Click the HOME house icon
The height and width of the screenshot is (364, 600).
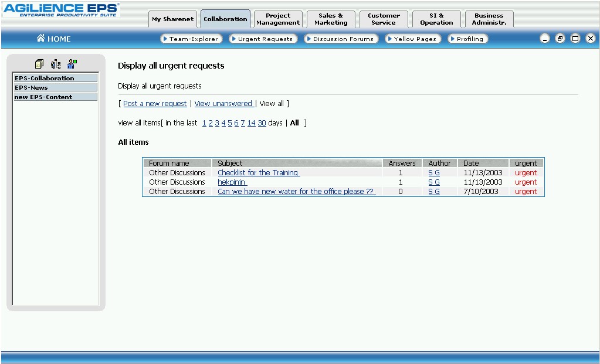tap(40, 39)
